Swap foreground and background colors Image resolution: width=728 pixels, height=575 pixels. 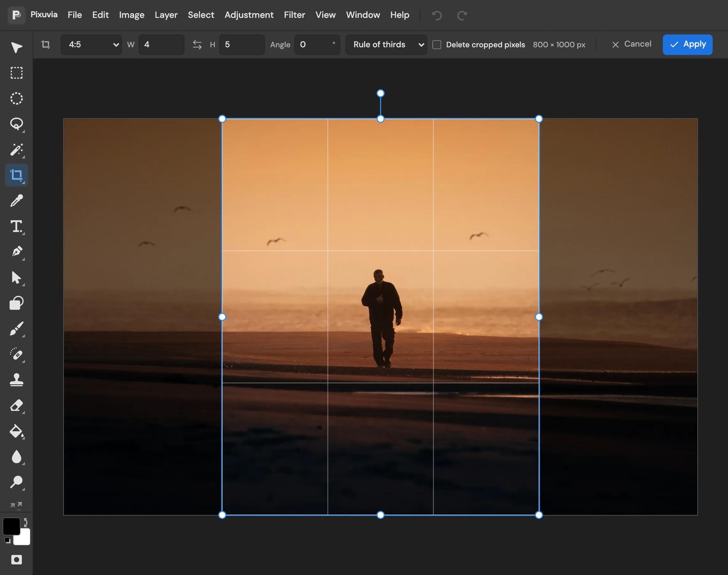tap(25, 523)
